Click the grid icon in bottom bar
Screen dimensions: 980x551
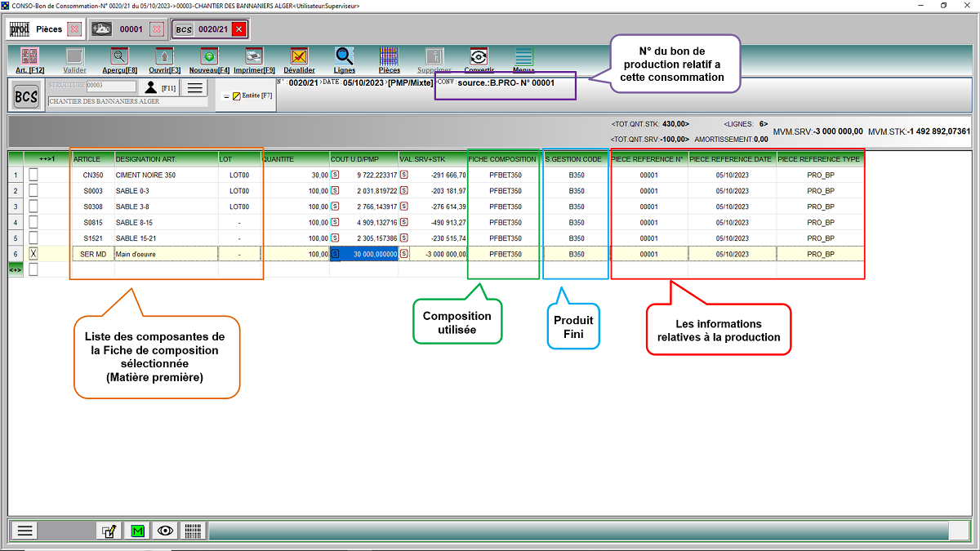click(194, 531)
